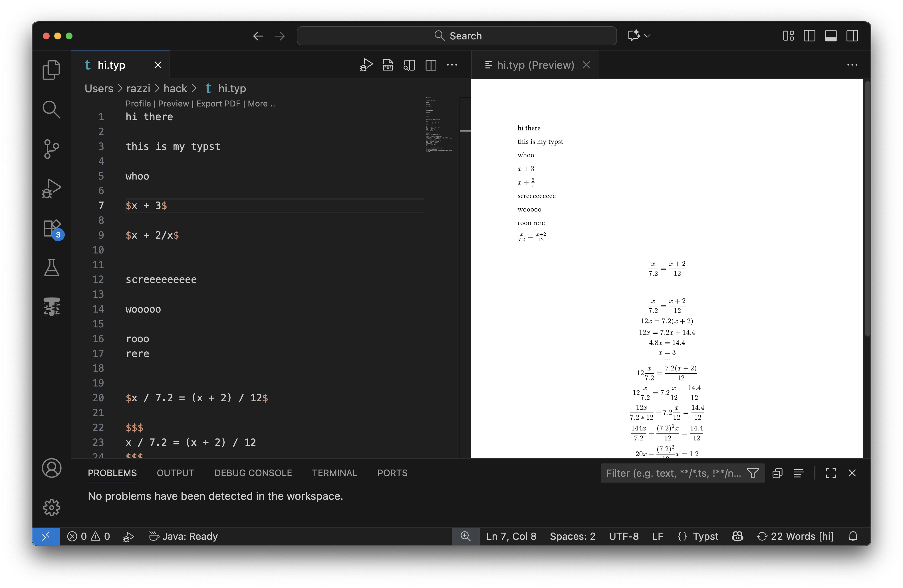Click the split editor right icon
903x588 pixels.
[431, 65]
